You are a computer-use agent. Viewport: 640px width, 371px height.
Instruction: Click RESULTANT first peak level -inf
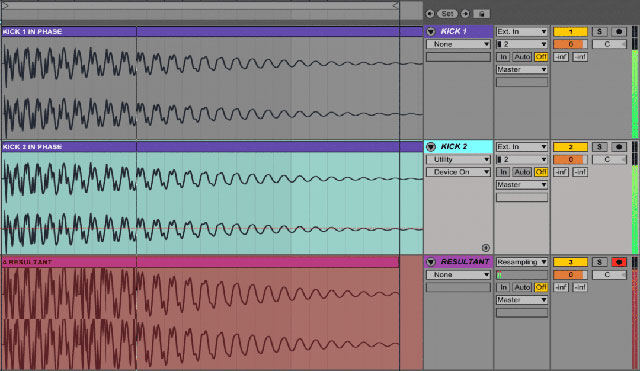pyautogui.click(x=561, y=287)
